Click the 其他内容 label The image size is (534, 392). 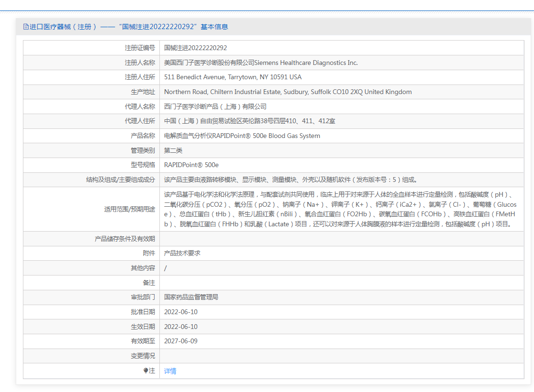click(x=143, y=268)
